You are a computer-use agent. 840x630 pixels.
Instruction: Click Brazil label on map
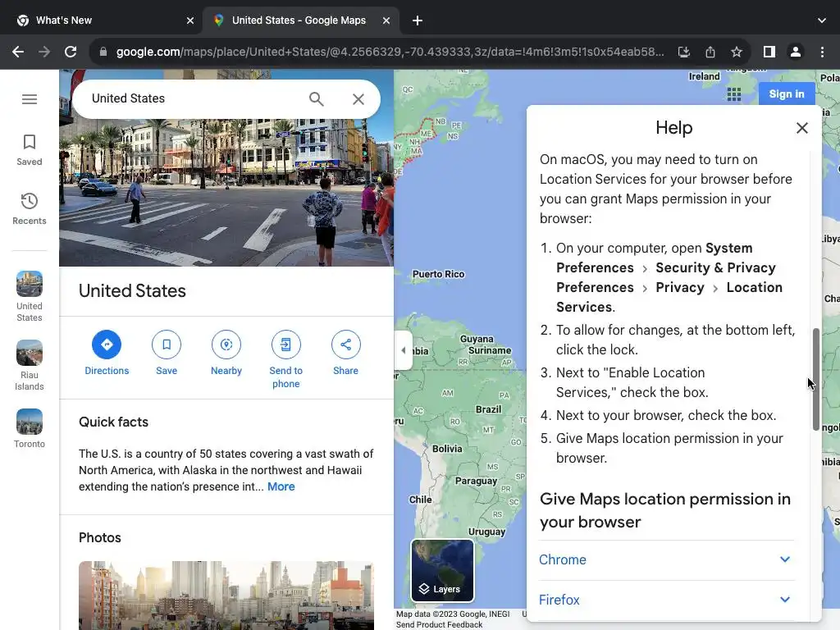489,409
